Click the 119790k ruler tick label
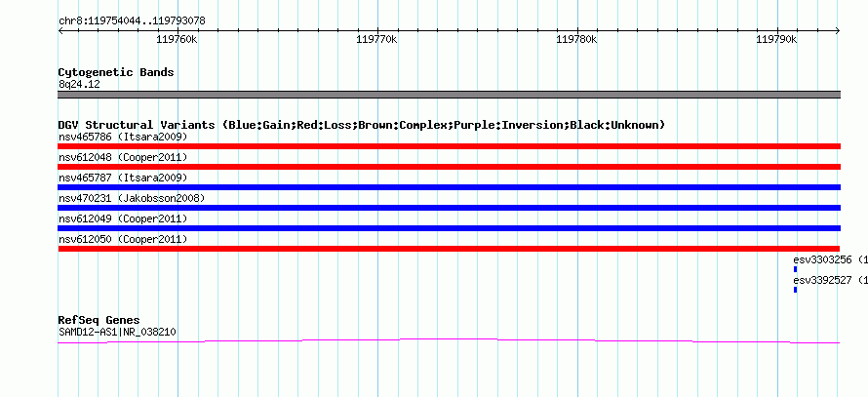The height and width of the screenshot is (397, 868). (776, 39)
